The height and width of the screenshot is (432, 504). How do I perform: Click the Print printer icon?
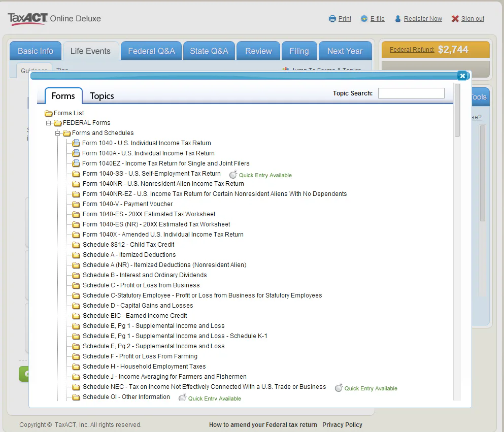[x=332, y=19]
